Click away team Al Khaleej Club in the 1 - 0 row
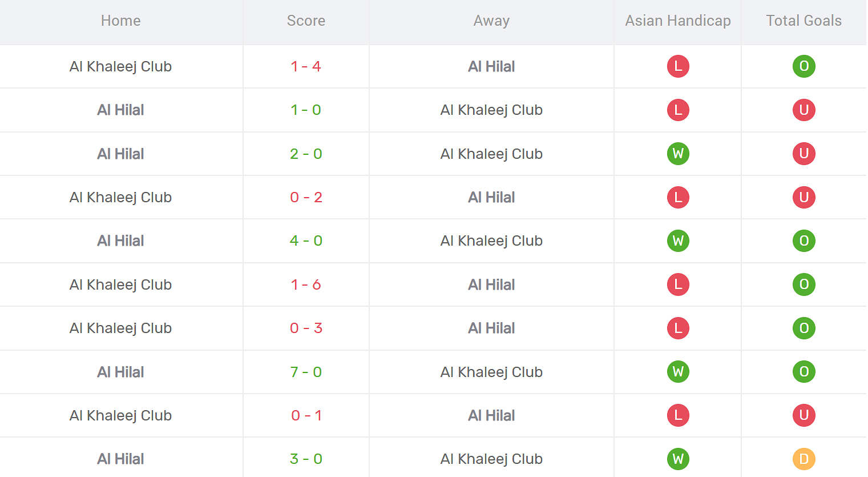Image resolution: width=868 pixels, height=477 pixels. (x=491, y=110)
